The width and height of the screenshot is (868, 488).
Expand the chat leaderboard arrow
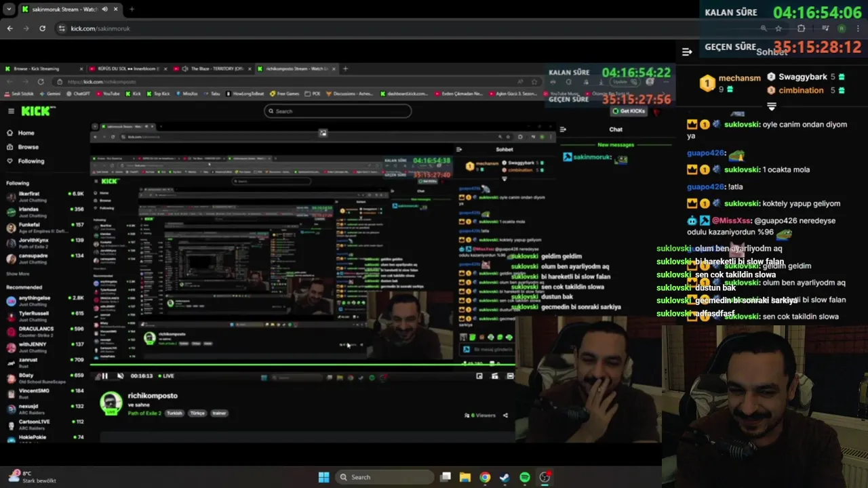(771, 106)
